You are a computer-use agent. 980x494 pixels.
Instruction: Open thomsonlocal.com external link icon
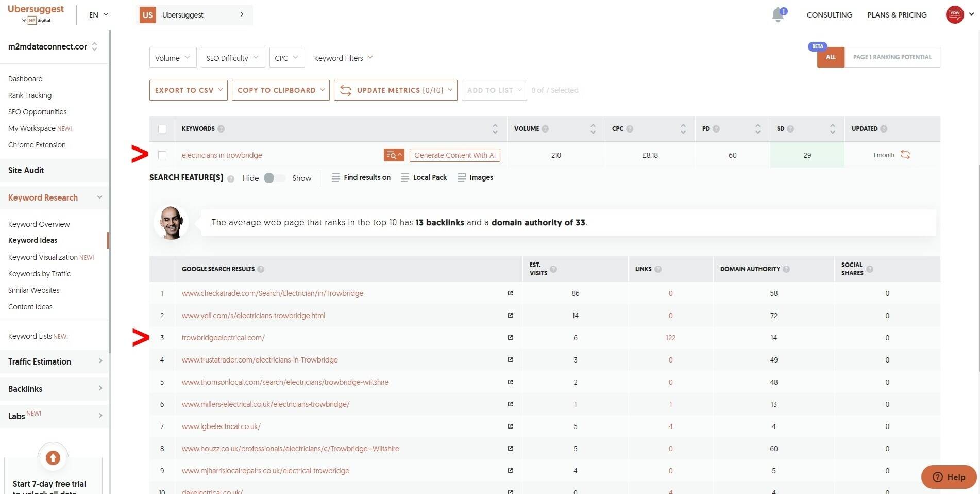(510, 382)
